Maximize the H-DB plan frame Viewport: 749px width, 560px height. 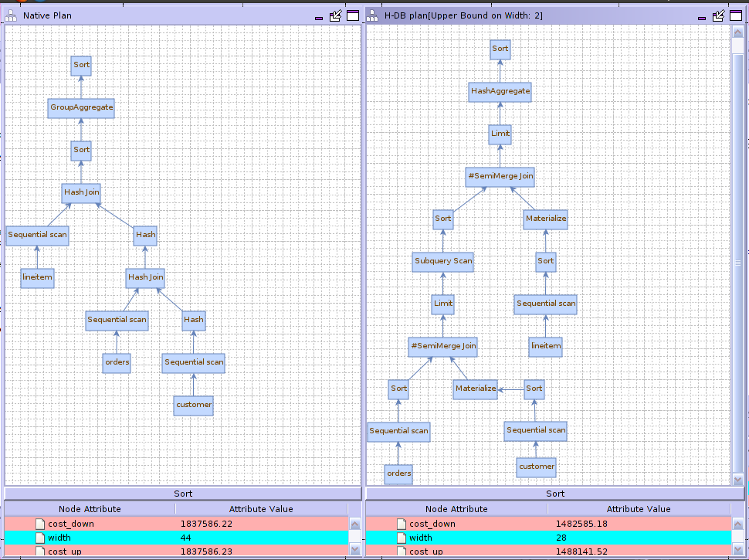coord(736,15)
